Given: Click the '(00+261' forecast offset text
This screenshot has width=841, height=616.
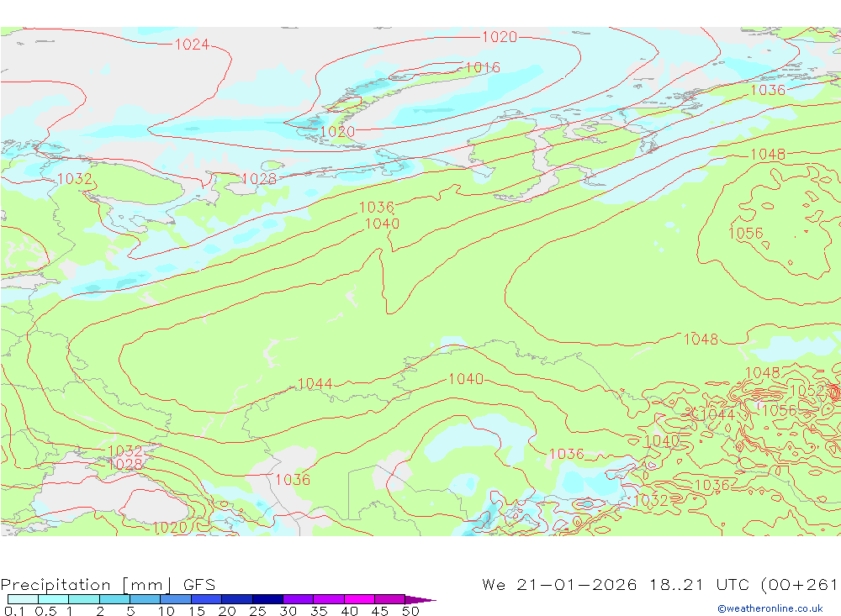Looking at the screenshot, I should (800, 584).
